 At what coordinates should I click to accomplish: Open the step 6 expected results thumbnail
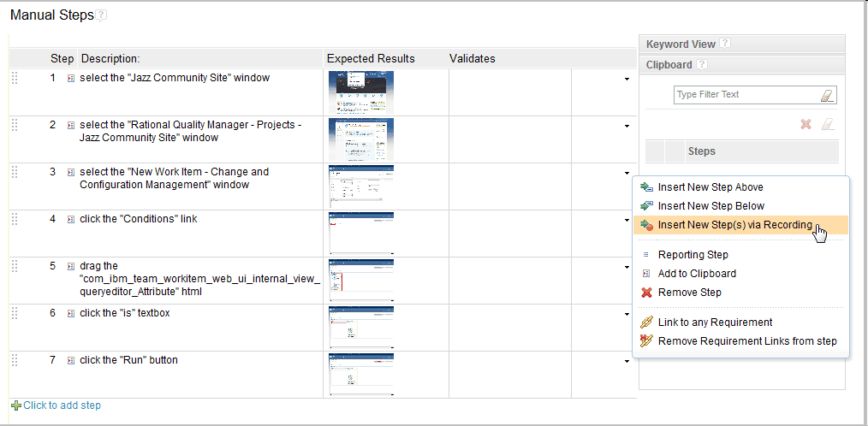tap(361, 328)
